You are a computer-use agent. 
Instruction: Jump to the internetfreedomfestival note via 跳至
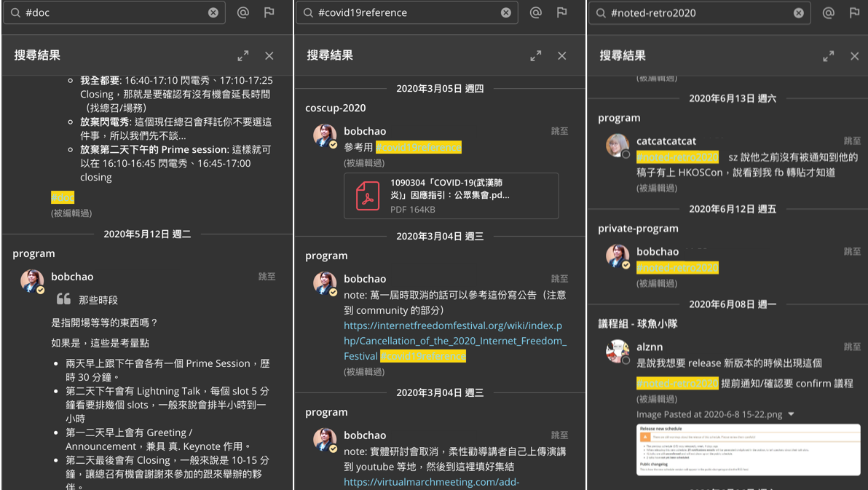(560, 279)
